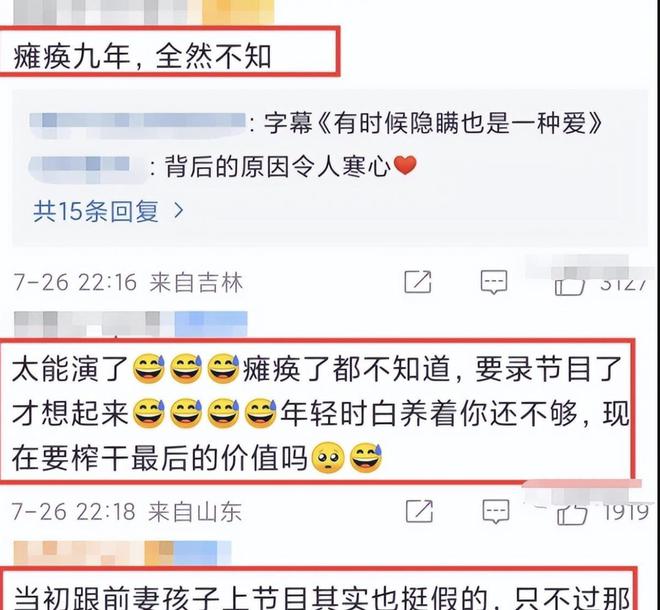Open blurred username of second reply

tap(86, 167)
